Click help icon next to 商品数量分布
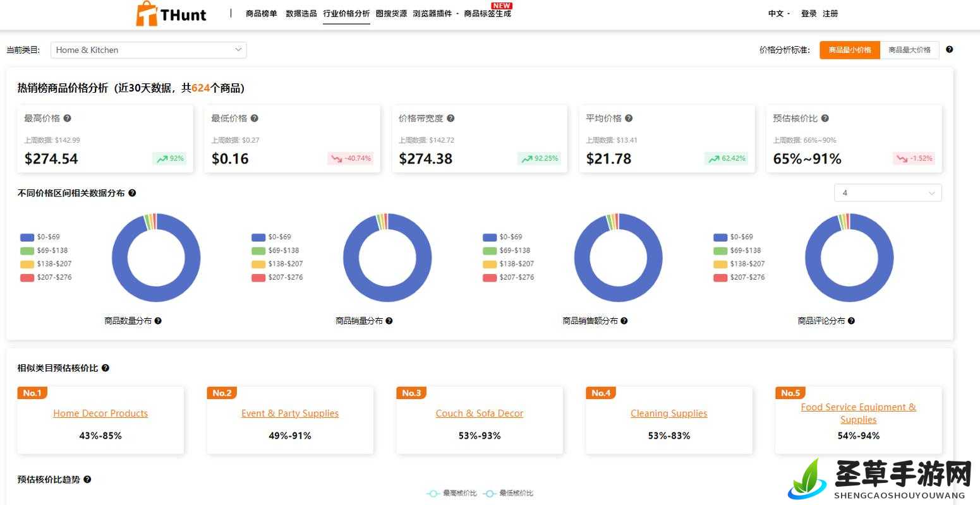 pyautogui.click(x=158, y=321)
